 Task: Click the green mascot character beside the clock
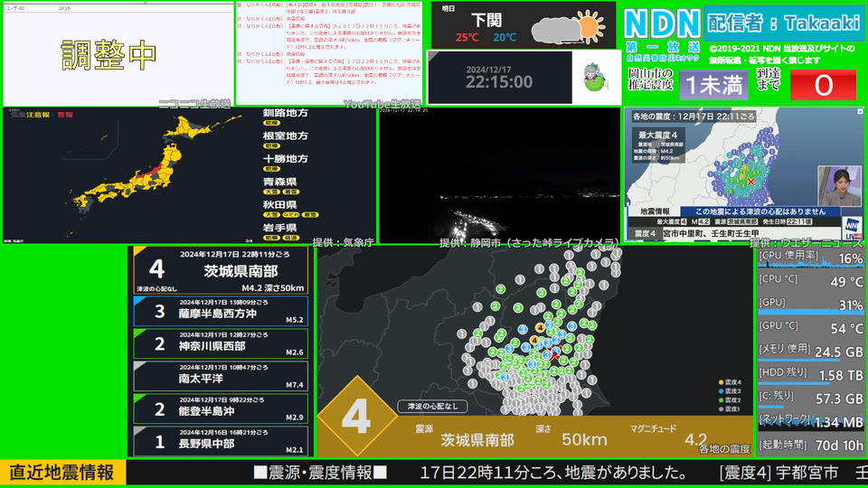pyautogui.click(x=595, y=78)
